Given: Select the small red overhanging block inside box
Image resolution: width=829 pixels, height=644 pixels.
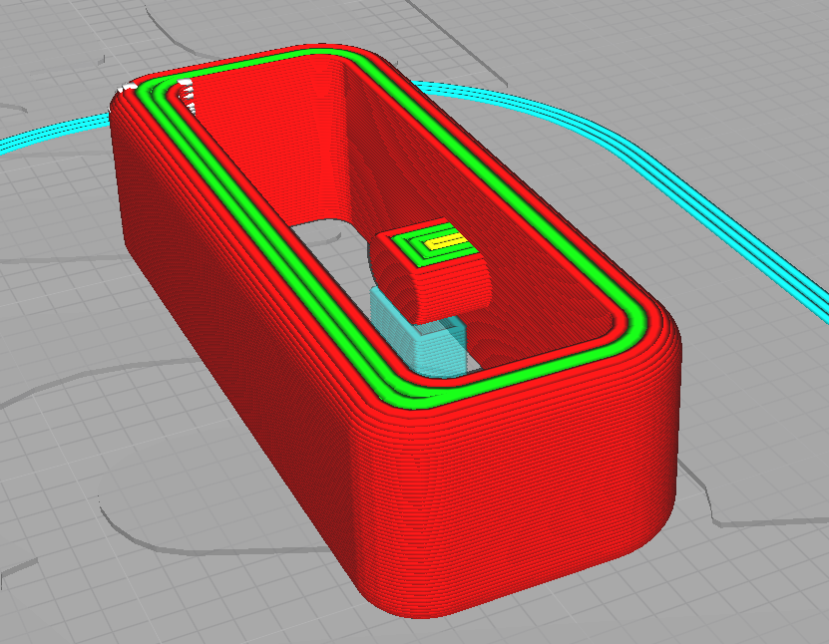Looking at the screenshot, I should pyautogui.click(x=431, y=271).
